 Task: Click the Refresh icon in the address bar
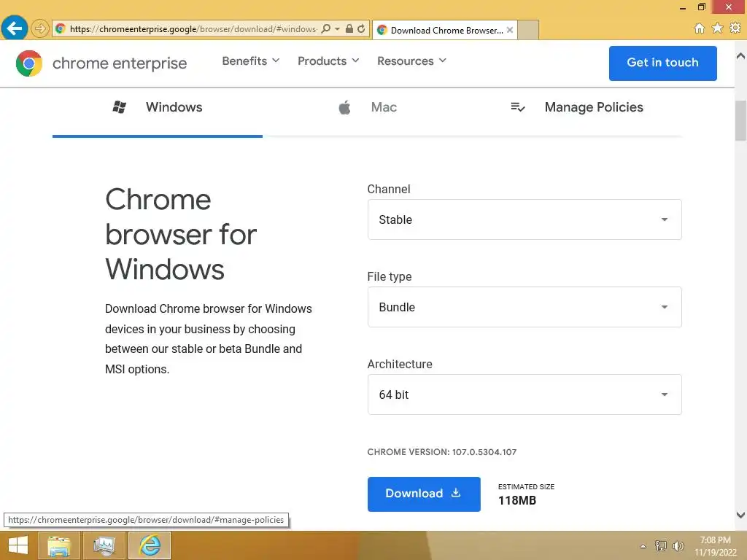[361, 28]
